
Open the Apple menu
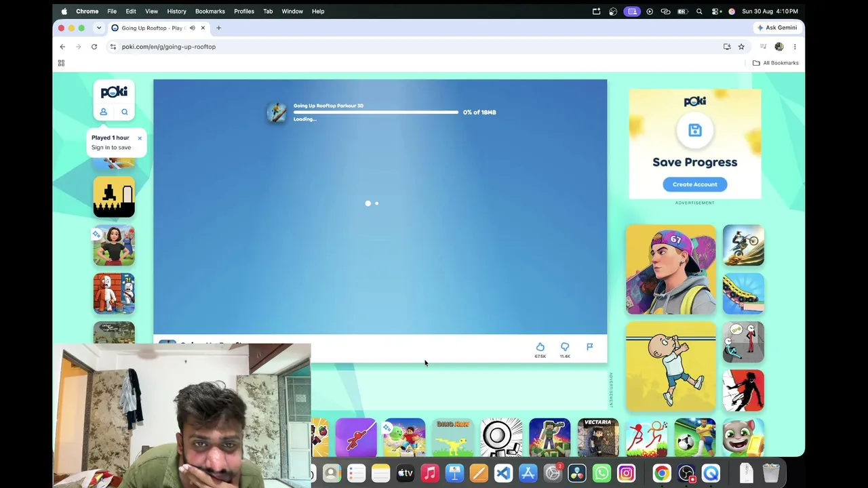coord(64,11)
